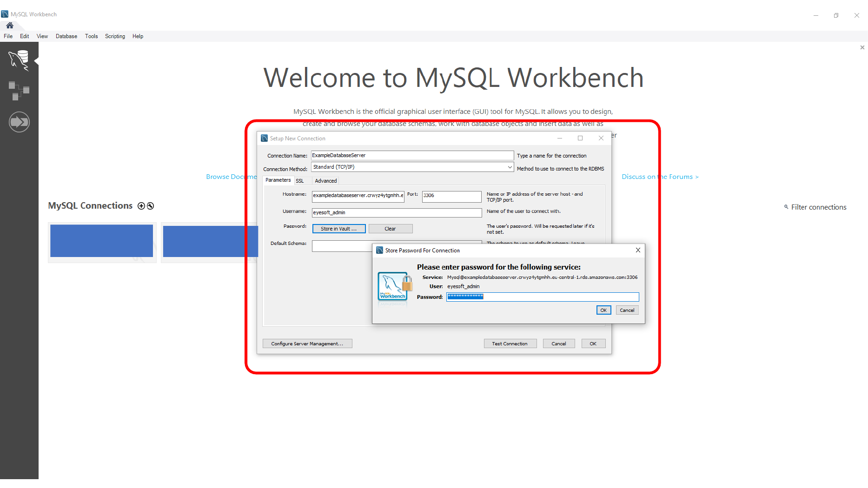This screenshot has width=868, height=488.
Task: Open Manage Connections wrench icon
Action: click(151, 206)
